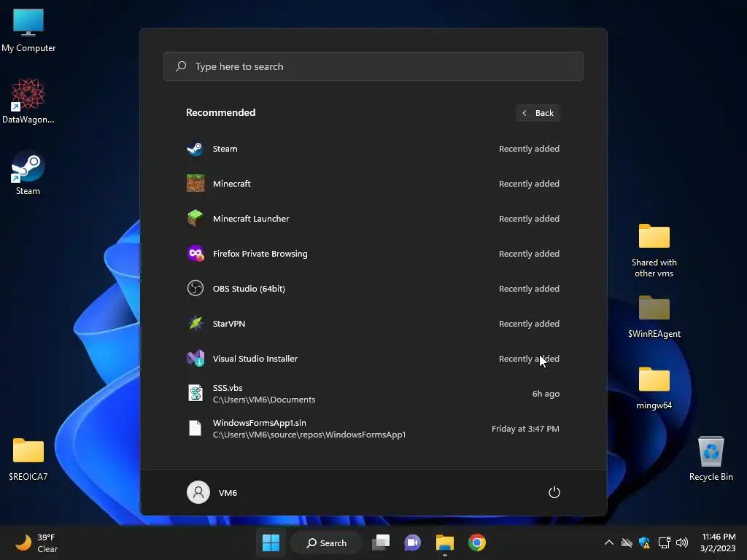Select the mingw64 desktop folder
The height and width of the screenshot is (560, 747).
pyautogui.click(x=654, y=388)
